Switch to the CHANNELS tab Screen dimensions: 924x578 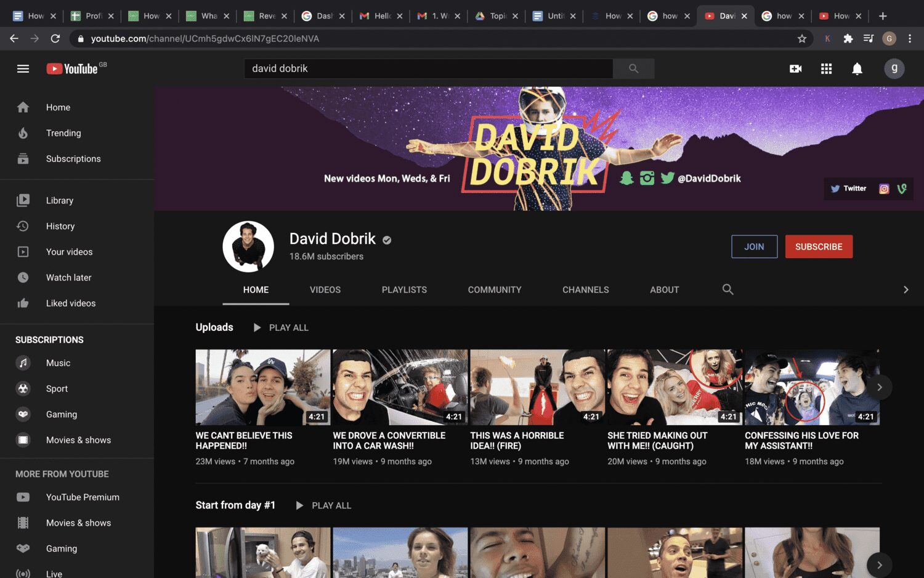tap(586, 290)
